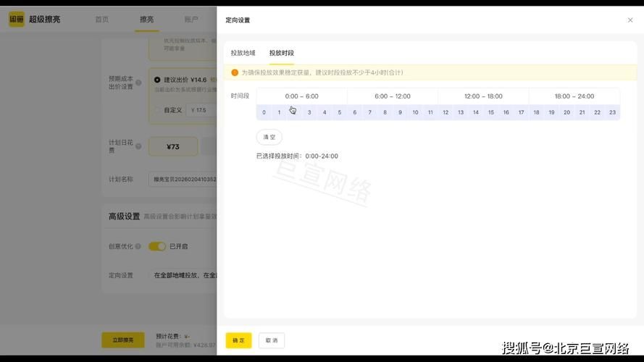Toggle hour 8 in the time grid
644x362 pixels.
[385, 112]
